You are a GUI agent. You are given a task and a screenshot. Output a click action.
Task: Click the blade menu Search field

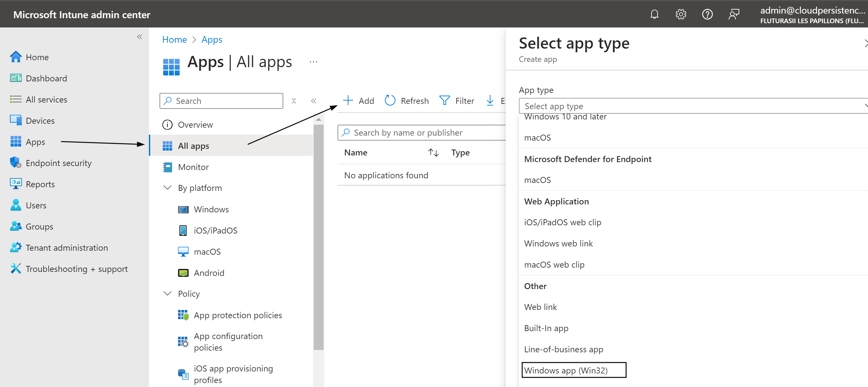pos(221,101)
